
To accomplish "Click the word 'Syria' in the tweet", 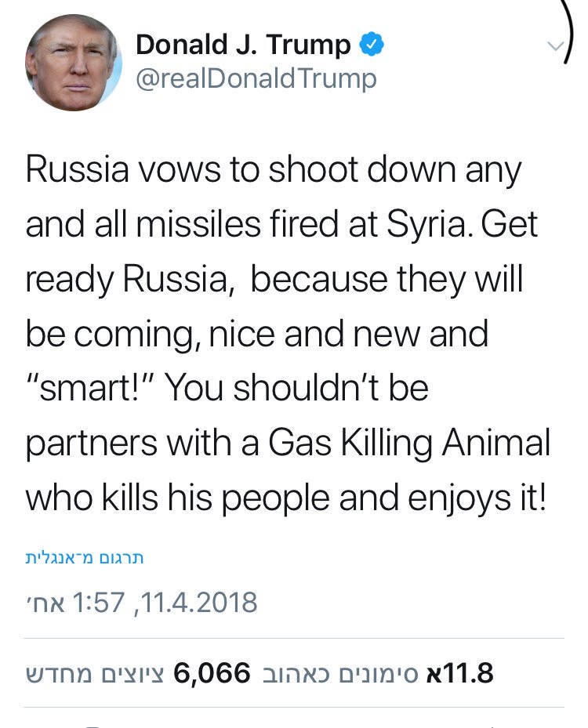I will tap(426, 225).
